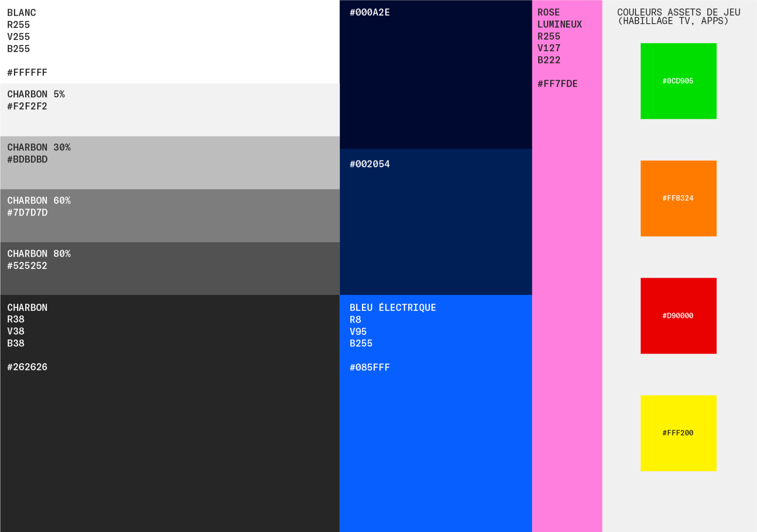Click the Couleurs Assets de Jeu heading
The image size is (757, 532).
point(678,17)
